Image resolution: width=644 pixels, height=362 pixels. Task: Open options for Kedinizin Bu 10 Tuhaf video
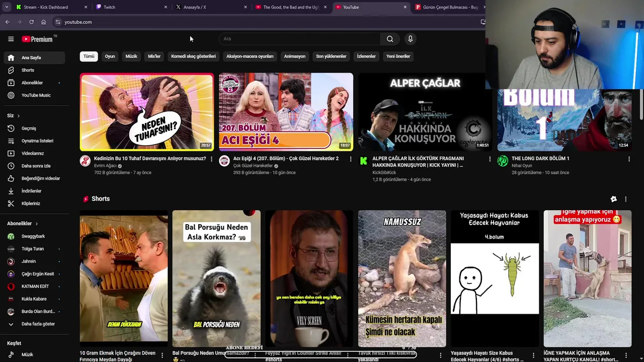(x=211, y=159)
